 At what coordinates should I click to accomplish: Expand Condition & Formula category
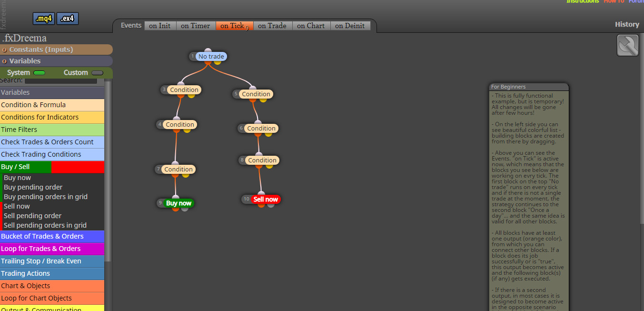coord(52,105)
